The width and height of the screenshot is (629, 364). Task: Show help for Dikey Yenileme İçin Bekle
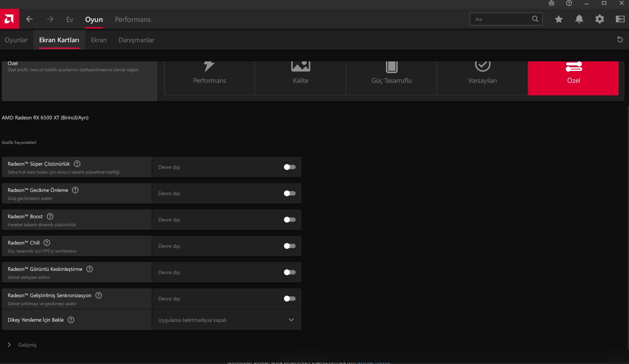pyautogui.click(x=71, y=320)
